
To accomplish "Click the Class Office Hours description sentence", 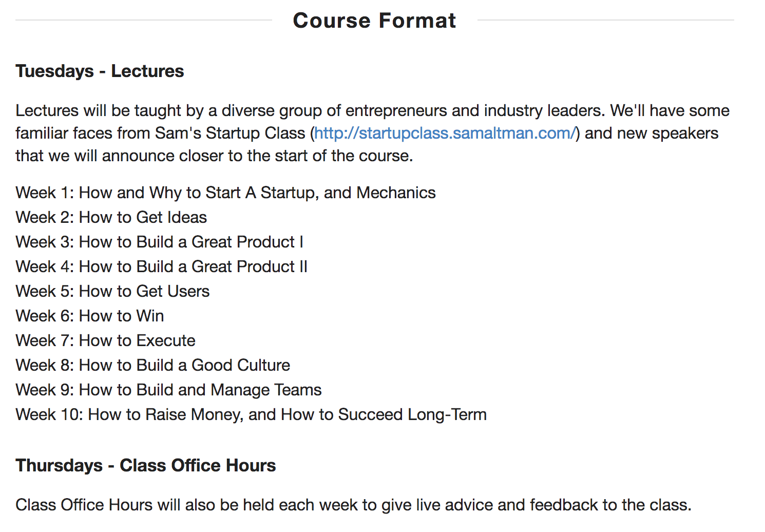I will point(353,505).
